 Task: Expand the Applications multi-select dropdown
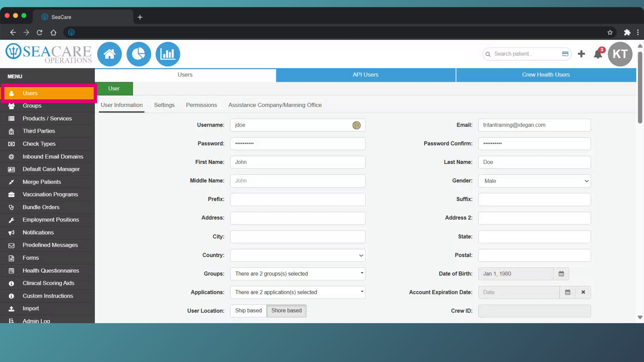tap(298, 292)
